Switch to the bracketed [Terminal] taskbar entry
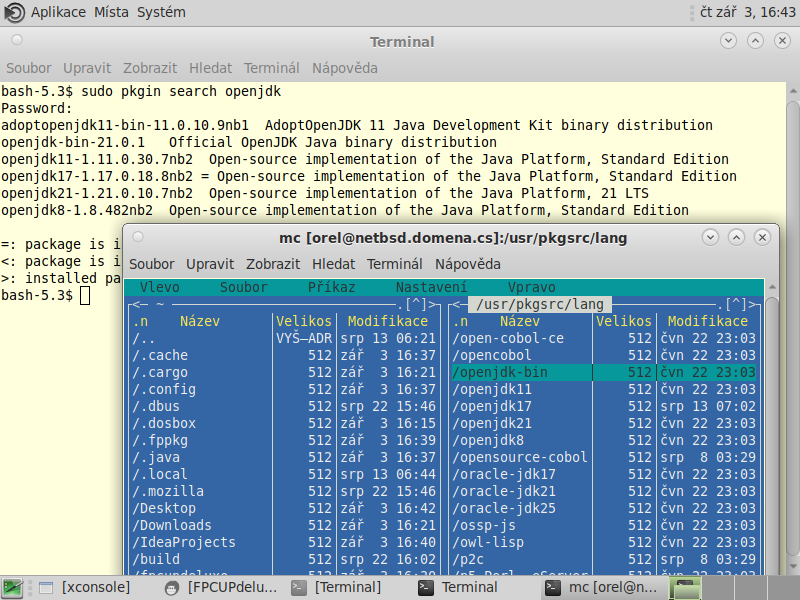 tap(337, 588)
